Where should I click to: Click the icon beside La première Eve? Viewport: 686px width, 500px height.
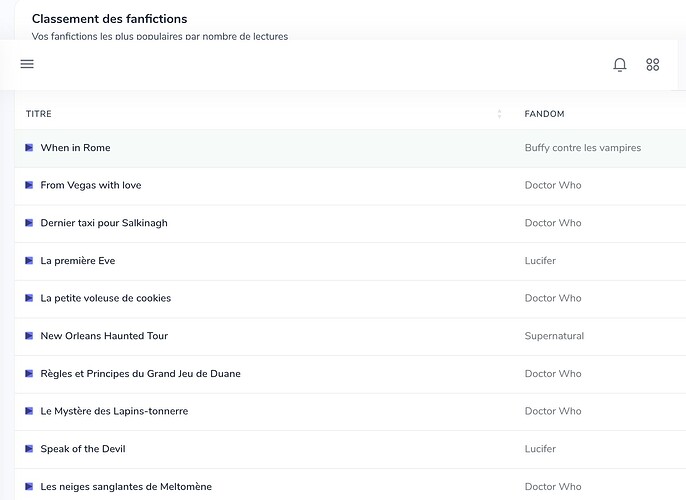pos(29,261)
